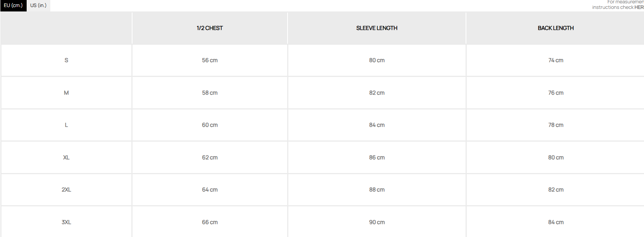Click the 1/2 CHEST column header
Image resolution: width=644 pixels, height=237 pixels.
(210, 28)
